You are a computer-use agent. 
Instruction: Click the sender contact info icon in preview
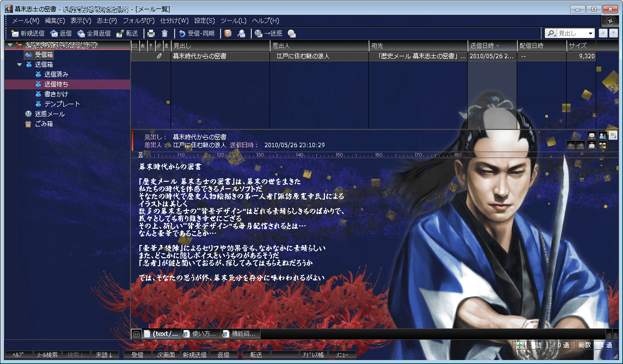pyautogui.click(x=602, y=135)
